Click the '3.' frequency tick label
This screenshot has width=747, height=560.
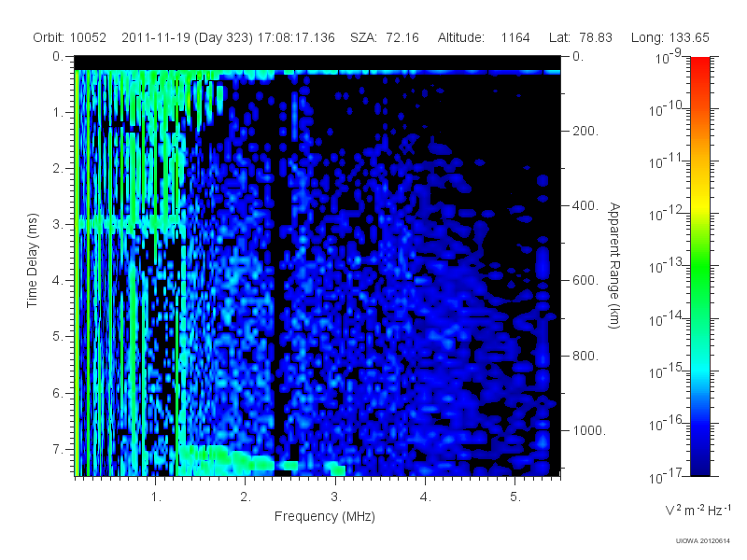336,497
